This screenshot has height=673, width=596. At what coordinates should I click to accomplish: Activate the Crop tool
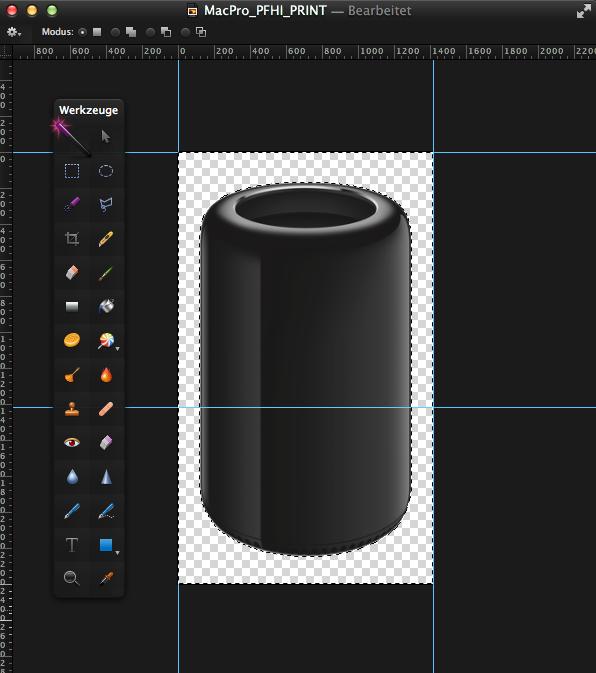tap(72, 238)
